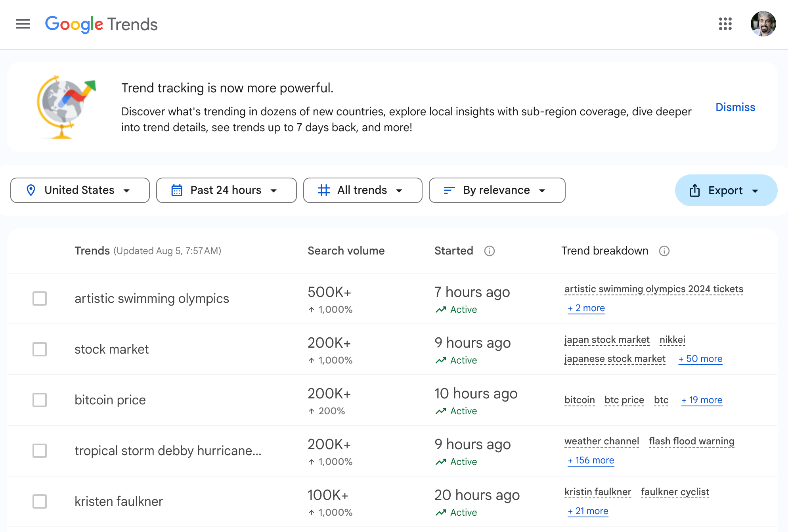
Task: Show 156 more breakdowns for tropical storm debby
Action: 590,460
